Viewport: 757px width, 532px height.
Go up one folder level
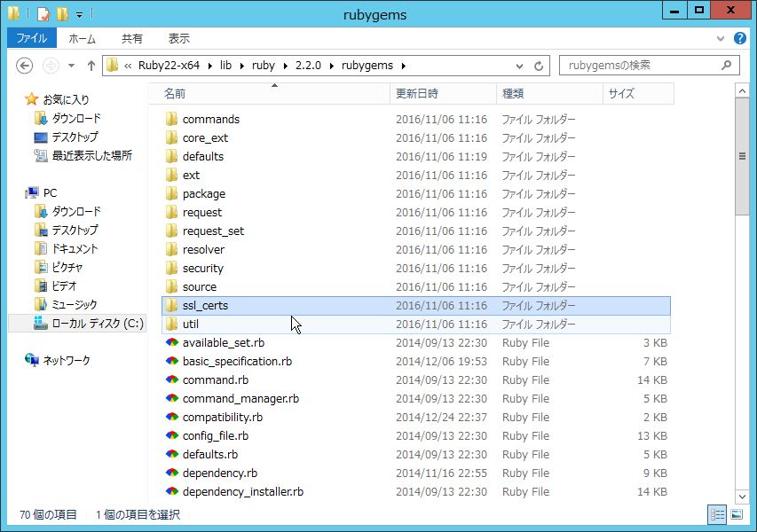click(91, 65)
